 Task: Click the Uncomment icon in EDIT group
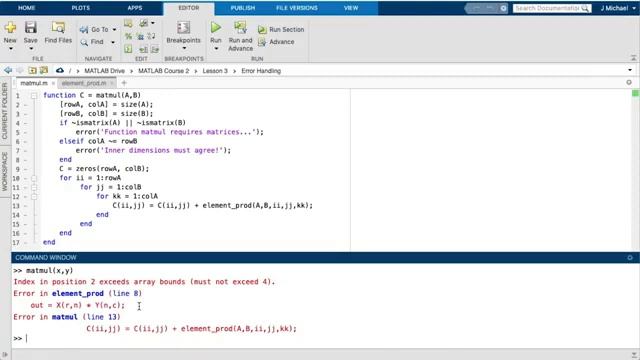pyautogui.click(x=140, y=37)
